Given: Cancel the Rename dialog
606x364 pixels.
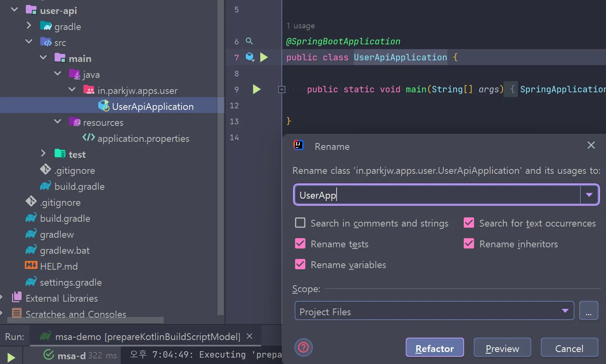Looking at the screenshot, I should click(x=569, y=348).
